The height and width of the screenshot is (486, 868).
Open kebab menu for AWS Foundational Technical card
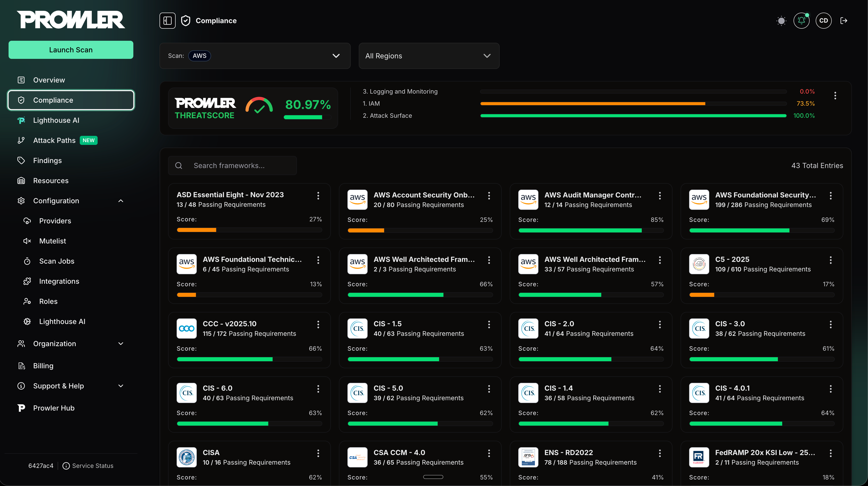tap(318, 260)
